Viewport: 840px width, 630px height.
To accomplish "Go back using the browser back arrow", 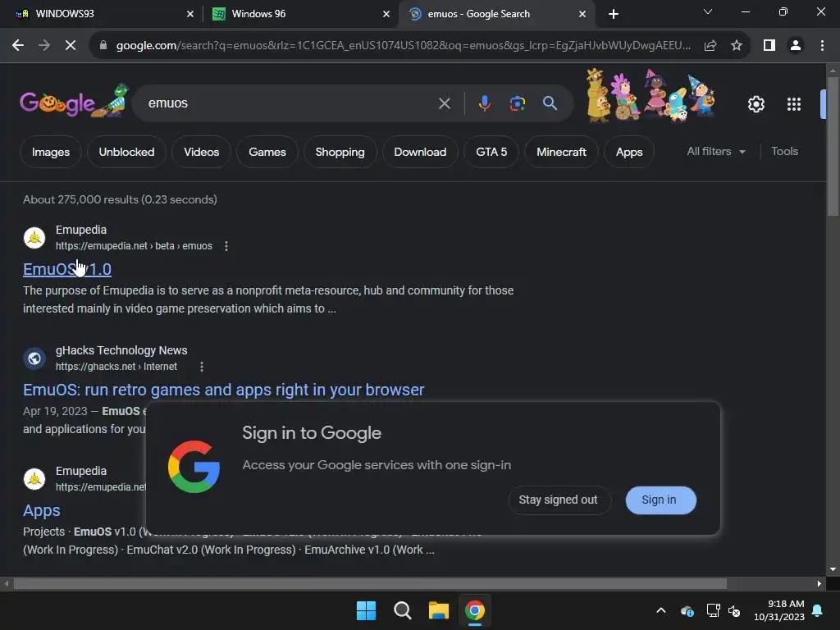I will [18, 46].
